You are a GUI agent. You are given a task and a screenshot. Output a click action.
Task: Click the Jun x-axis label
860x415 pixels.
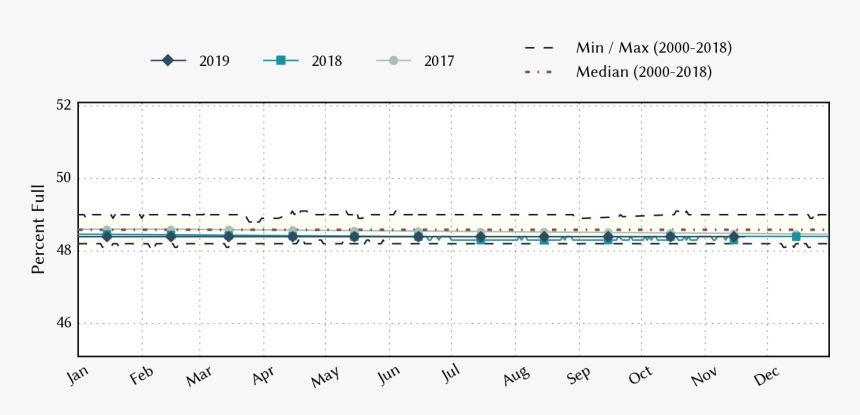(x=389, y=375)
